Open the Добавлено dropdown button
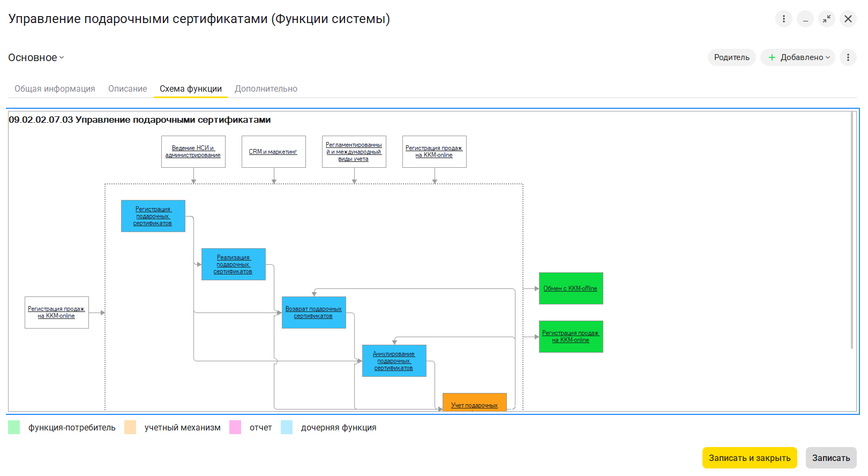 [x=798, y=57]
